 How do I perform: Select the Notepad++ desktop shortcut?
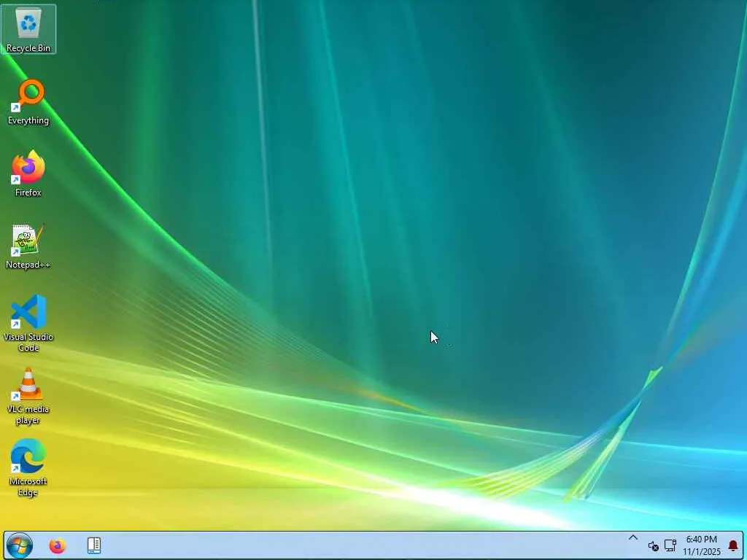(x=28, y=246)
